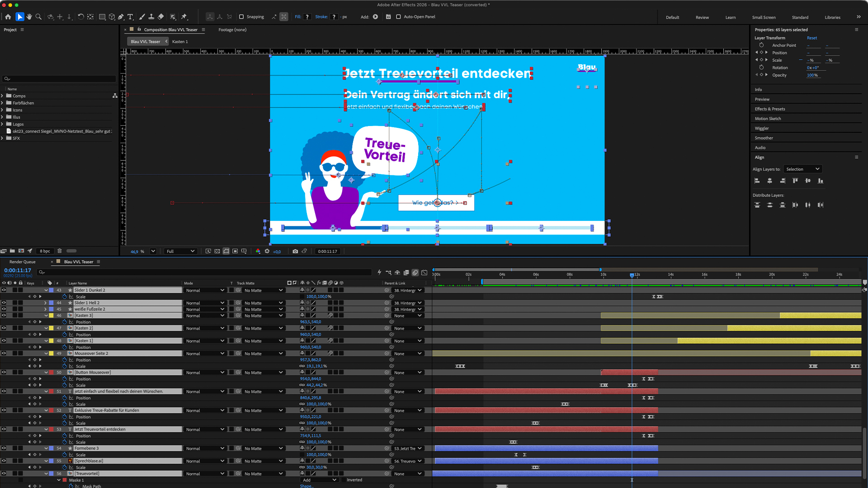Viewport: 868px width, 488px height.
Task: Open the Align Layers to dropdown
Action: pyautogui.click(x=802, y=169)
